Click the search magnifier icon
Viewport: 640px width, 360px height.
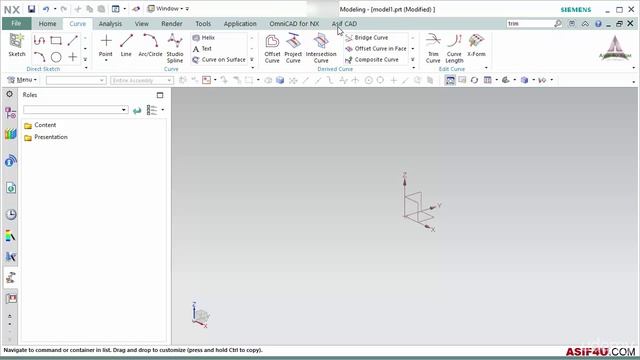(x=558, y=24)
